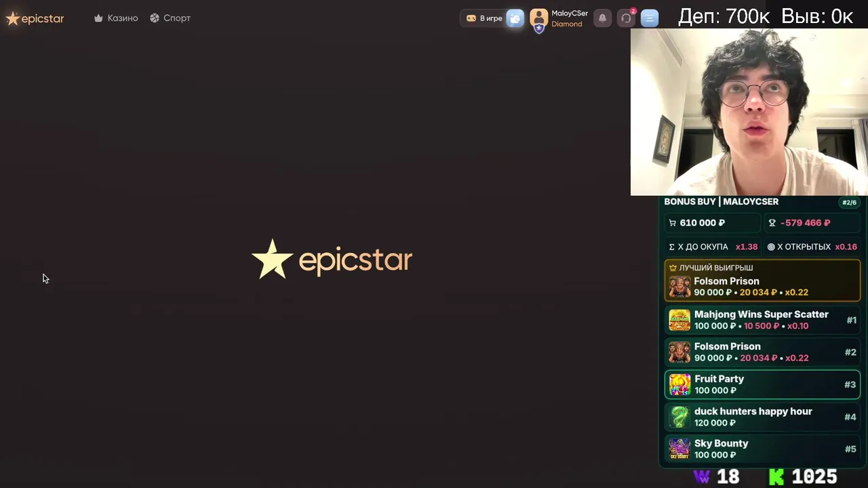Screen dimensions: 868x488
Task: Click Folsom Prison thumbnail in row #2
Action: click(679, 352)
